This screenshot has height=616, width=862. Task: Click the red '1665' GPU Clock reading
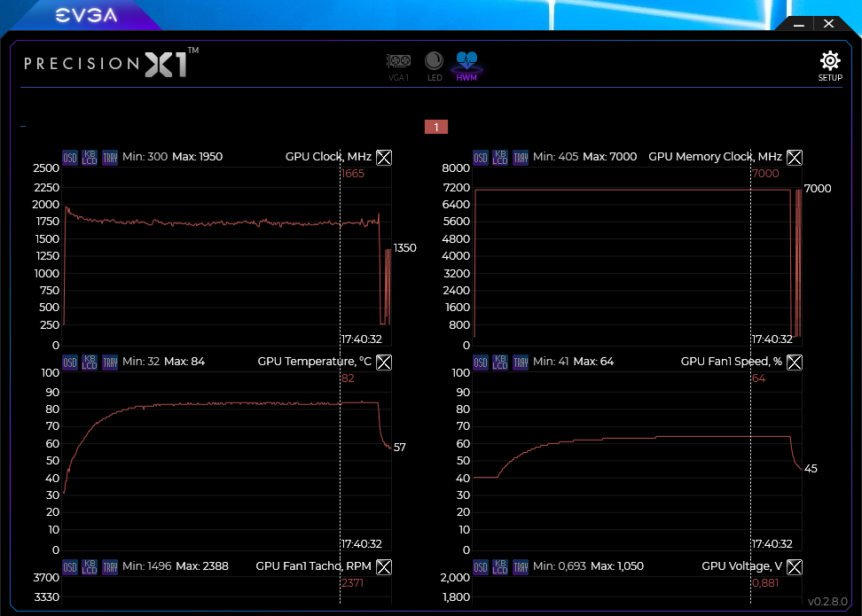click(353, 174)
